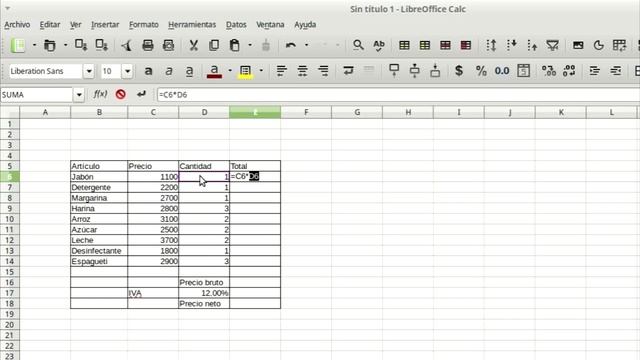Insert image icon in toolbar

tap(578, 45)
